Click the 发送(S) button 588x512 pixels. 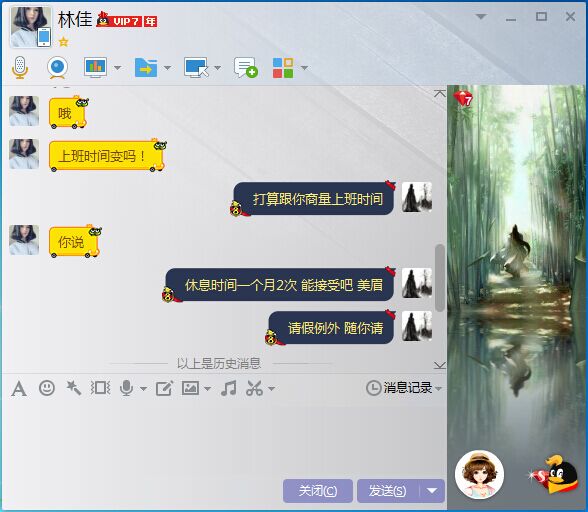(388, 491)
